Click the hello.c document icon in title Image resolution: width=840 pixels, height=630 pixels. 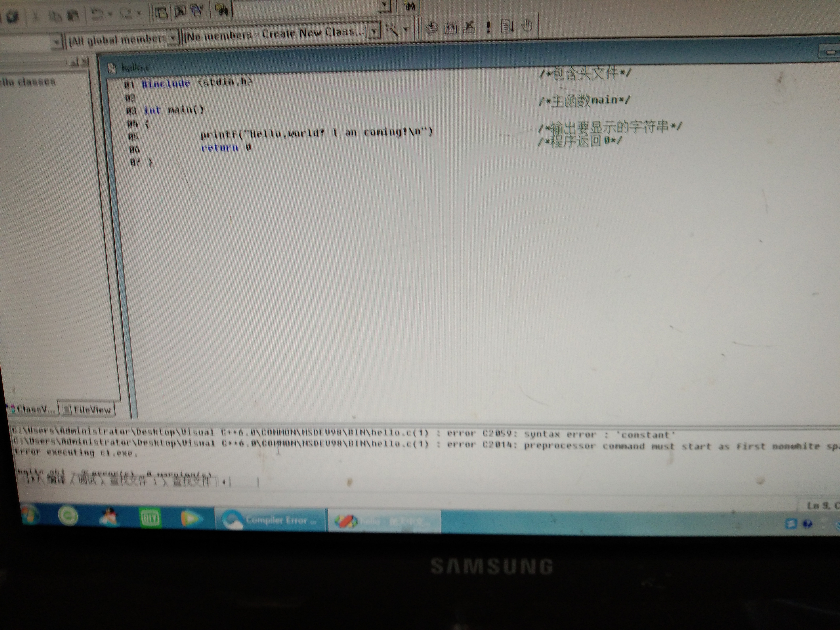(112, 68)
